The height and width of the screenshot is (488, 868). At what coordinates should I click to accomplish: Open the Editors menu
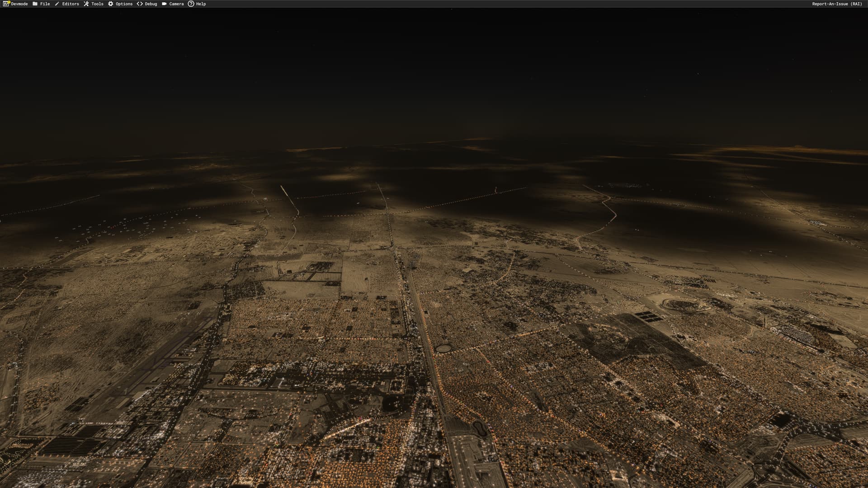[x=71, y=4]
